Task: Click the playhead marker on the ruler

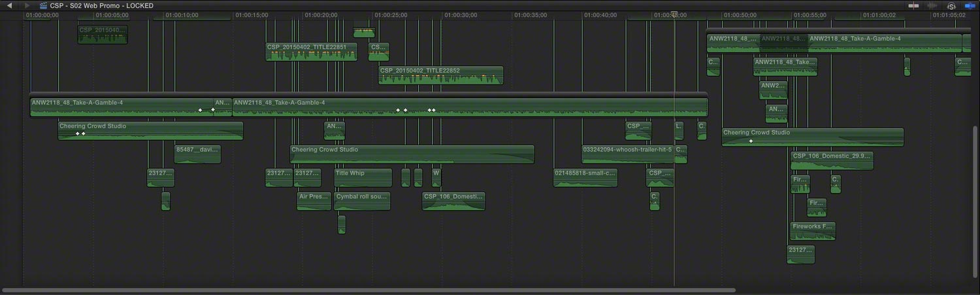Action: (674, 14)
